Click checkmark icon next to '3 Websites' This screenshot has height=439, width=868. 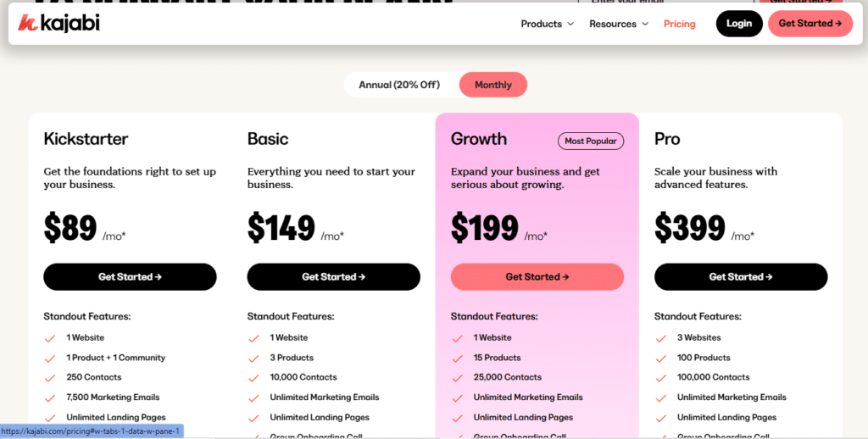661,338
